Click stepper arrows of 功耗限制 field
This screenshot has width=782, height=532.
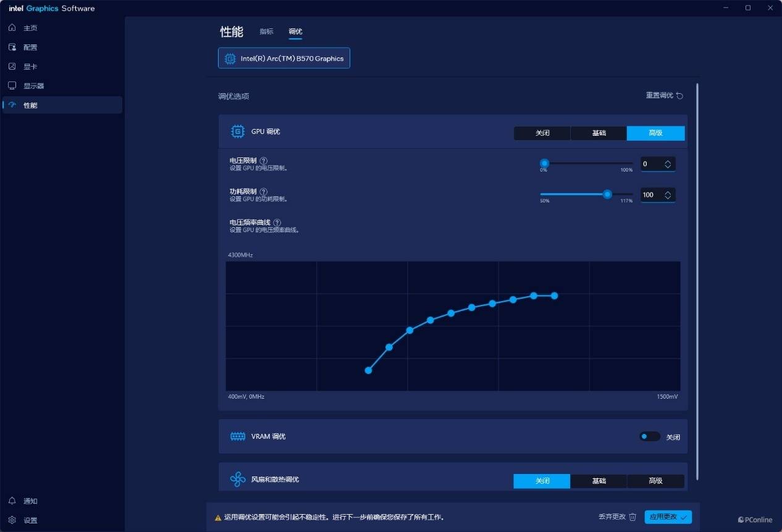point(668,195)
